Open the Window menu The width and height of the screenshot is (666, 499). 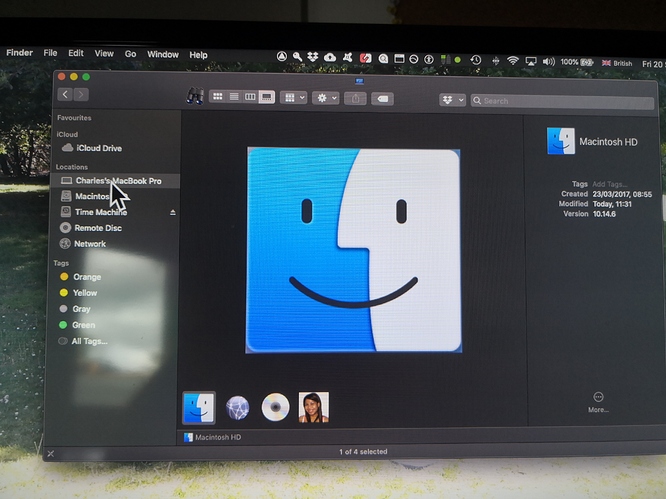coord(163,54)
